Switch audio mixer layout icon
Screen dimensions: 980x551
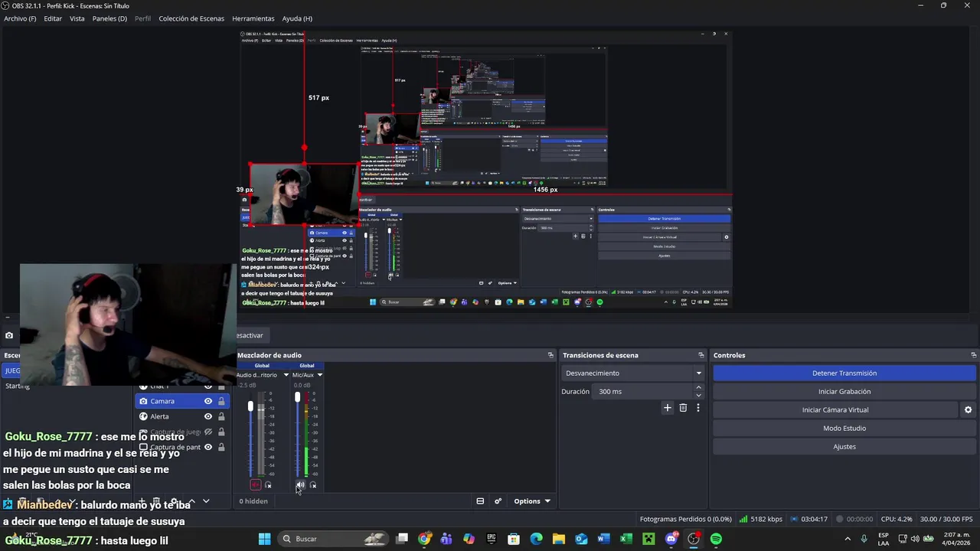pos(480,501)
